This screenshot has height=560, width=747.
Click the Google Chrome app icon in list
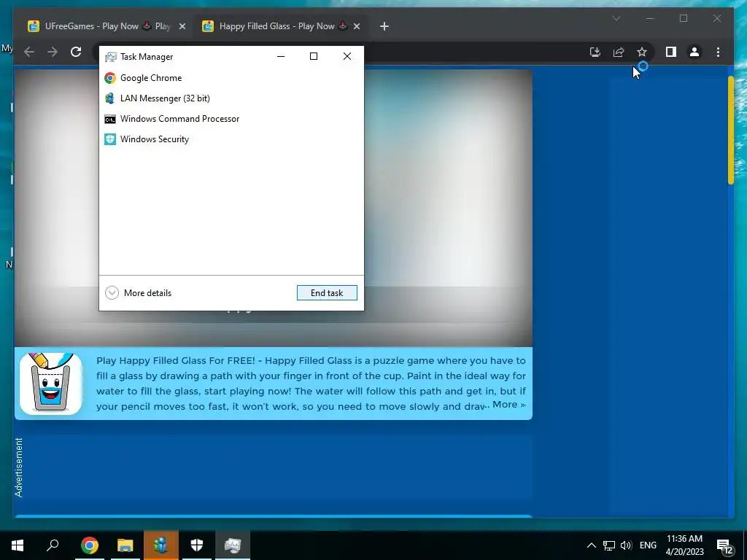[110, 77]
